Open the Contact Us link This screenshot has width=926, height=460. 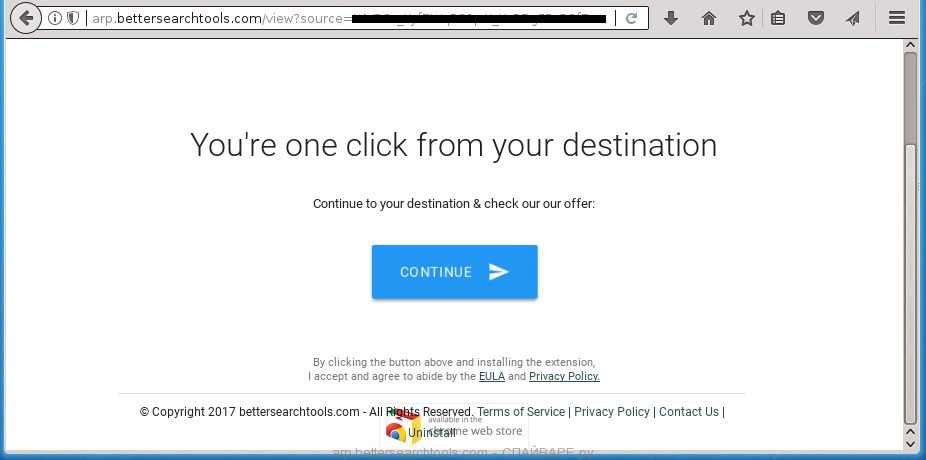(x=689, y=412)
